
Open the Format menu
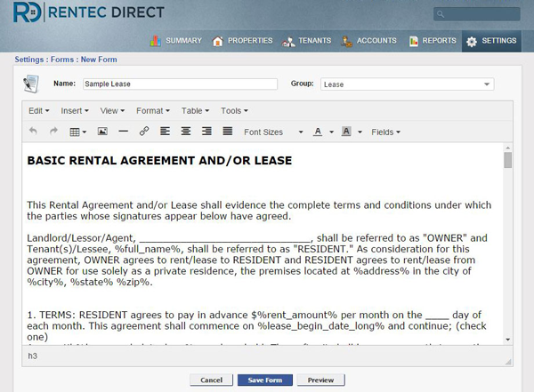154,111
